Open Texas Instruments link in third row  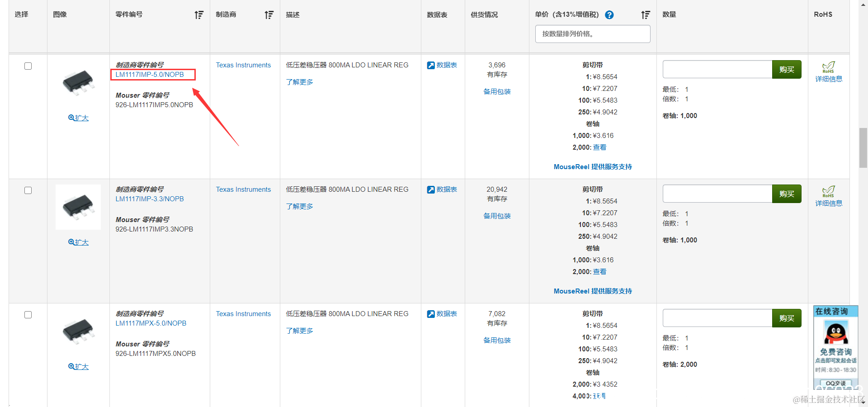coord(243,314)
